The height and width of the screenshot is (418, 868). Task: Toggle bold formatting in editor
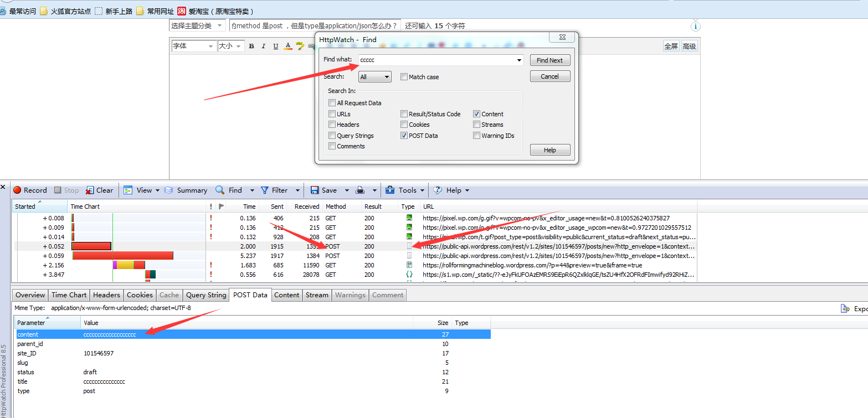click(251, 46)
